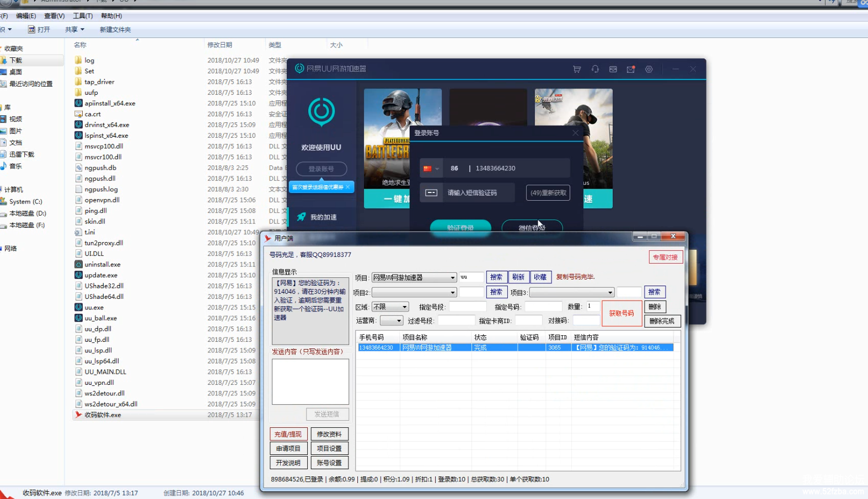Click the 项目设置 button
This screenshot has height=499, width=868.
click(x=329, y=448)
